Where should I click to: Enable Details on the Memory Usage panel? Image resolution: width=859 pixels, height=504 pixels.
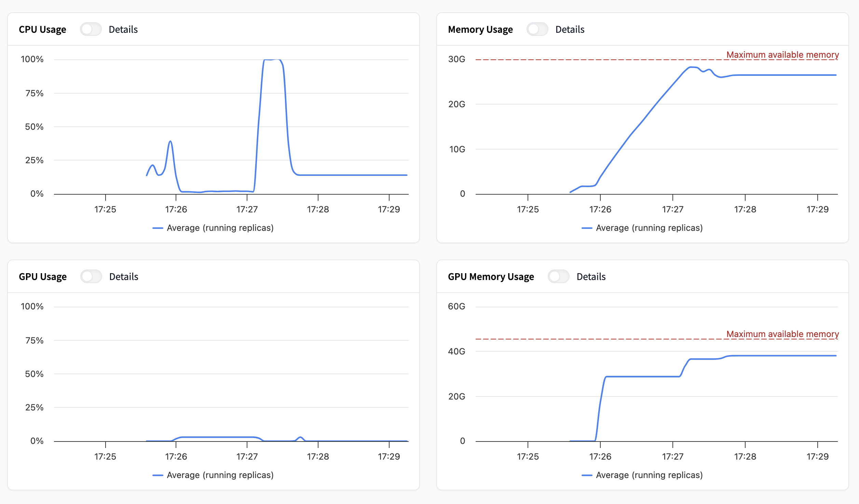tap(537, 29)
